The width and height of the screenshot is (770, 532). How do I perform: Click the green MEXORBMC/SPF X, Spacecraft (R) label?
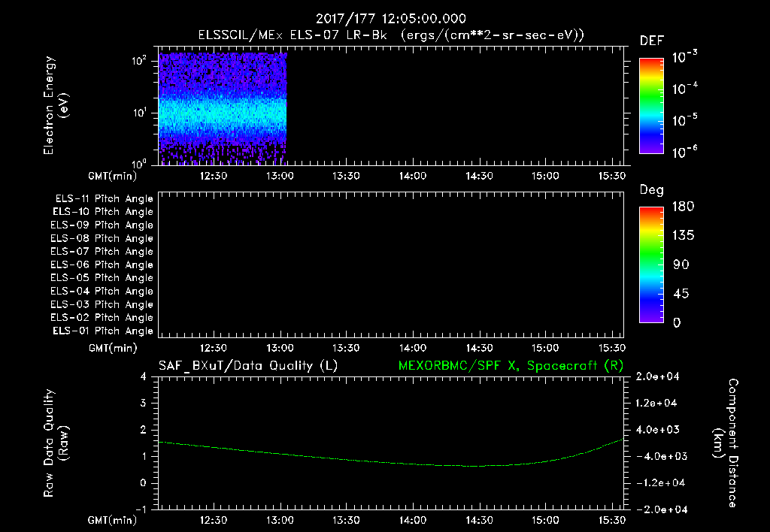(x=511, y=366)
